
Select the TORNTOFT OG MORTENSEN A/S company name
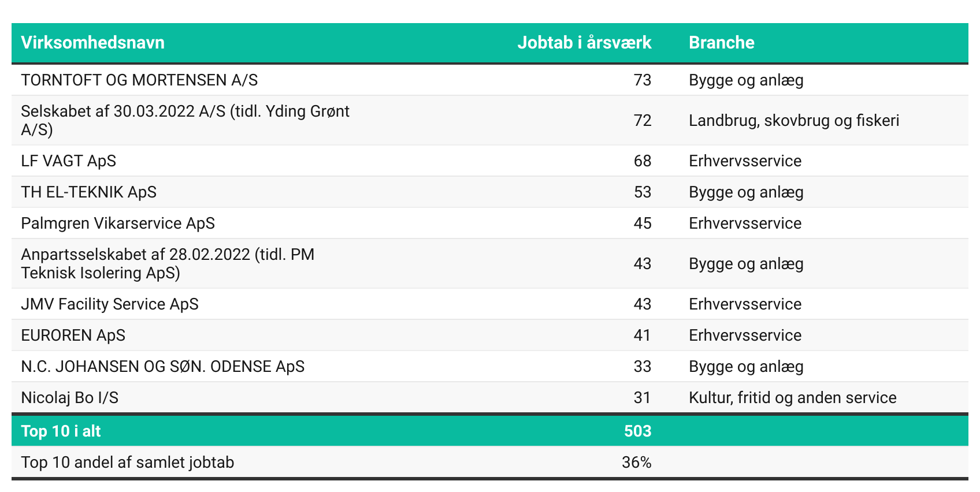click(139, 80)
